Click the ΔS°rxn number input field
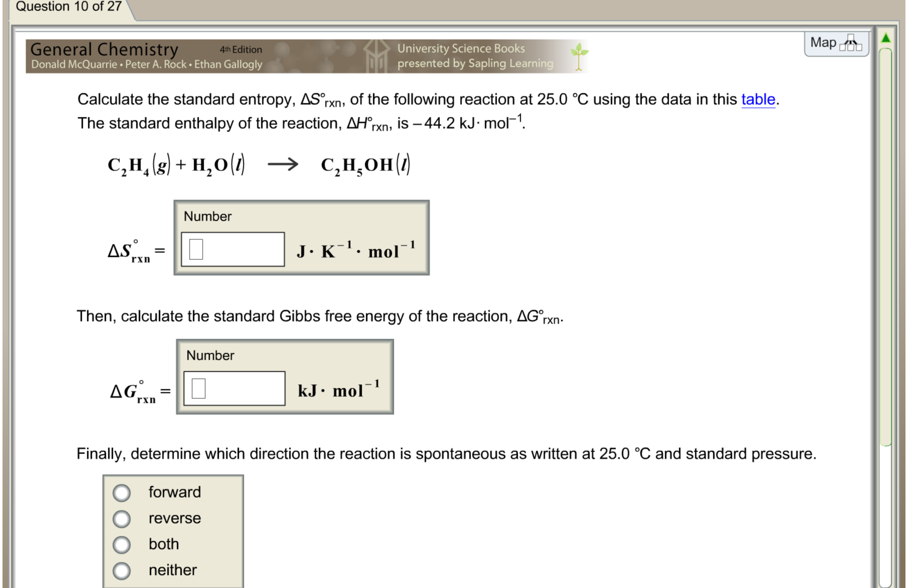 coord(233,249)
